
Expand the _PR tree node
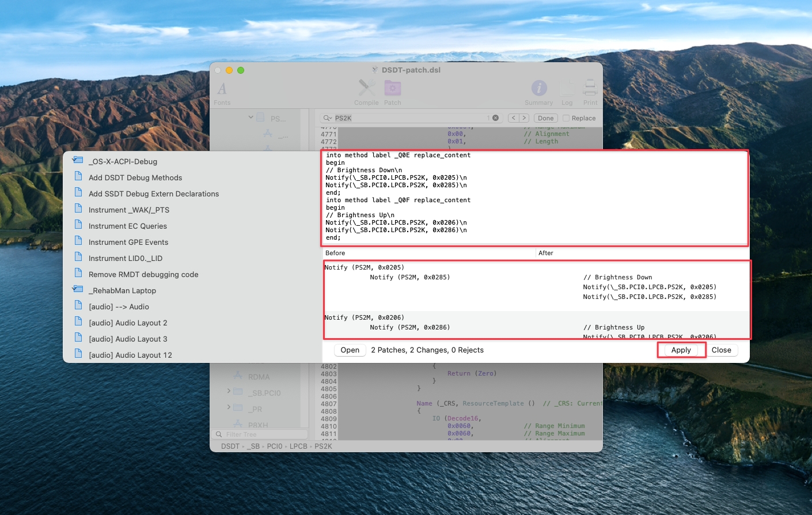point(229,407)
